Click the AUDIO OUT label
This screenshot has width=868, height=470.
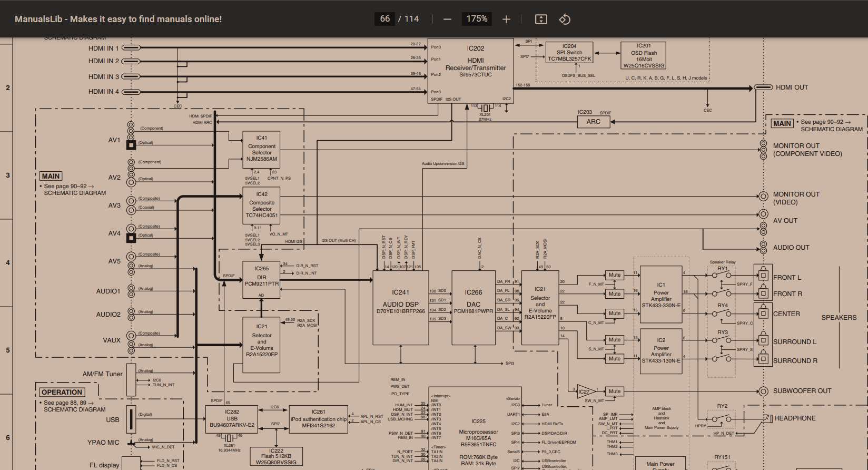coord(791,248)
